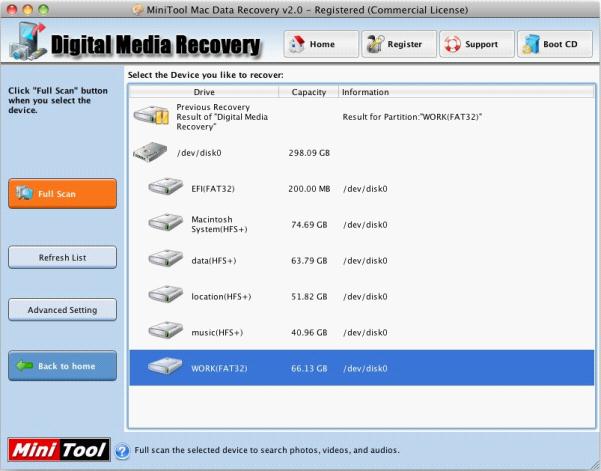Select the data(HFS+) partition icon
Viewport: 601px width, 471px height.
tap(166, 259)
